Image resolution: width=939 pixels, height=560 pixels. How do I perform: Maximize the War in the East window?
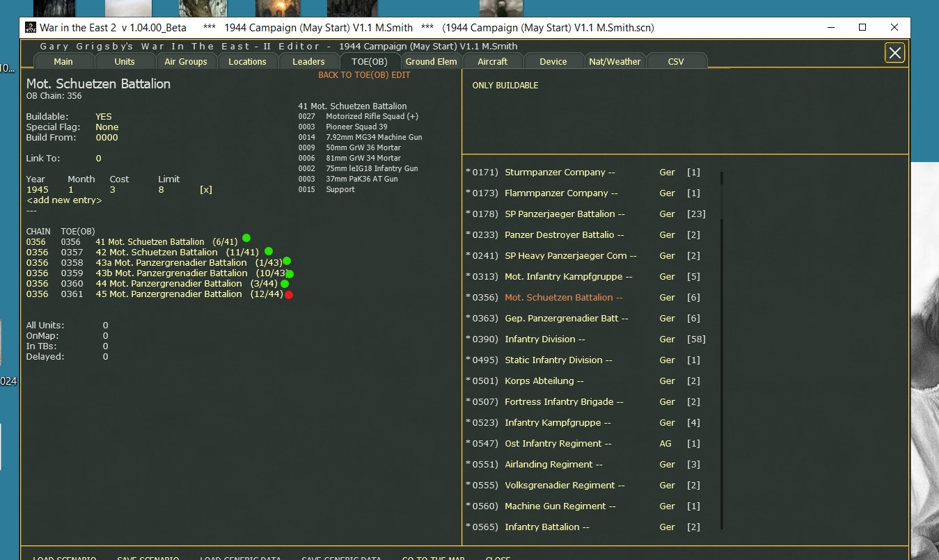point(862,28)
